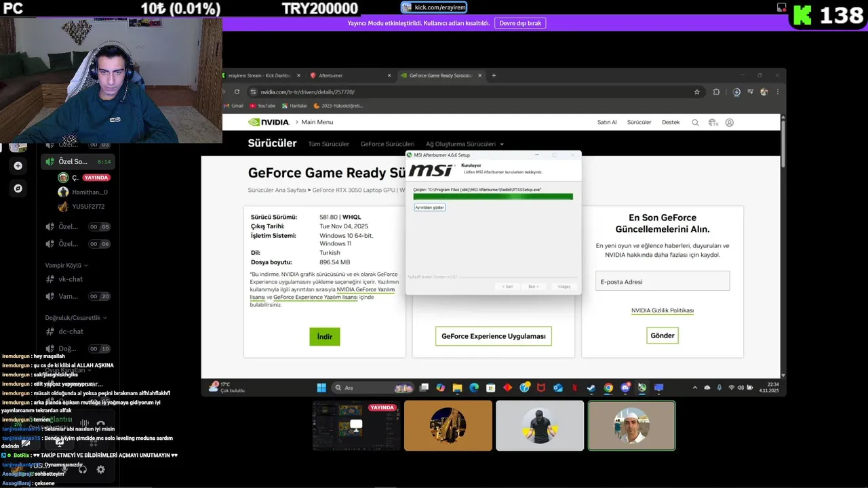Screen dimensions: 868x488
Task: Click the microphone icon in system tray
Action: [x=719, y=388]
